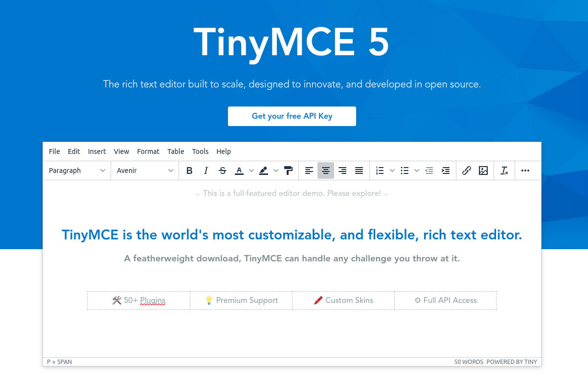Expand numbered list style options
The image size is (588, 385).
[392, 171]
